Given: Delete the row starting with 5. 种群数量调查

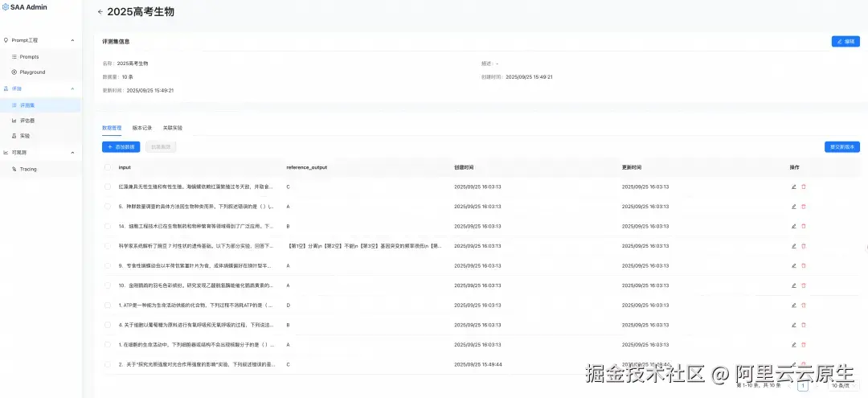Looking at the screenshot, I should [803, 207].
